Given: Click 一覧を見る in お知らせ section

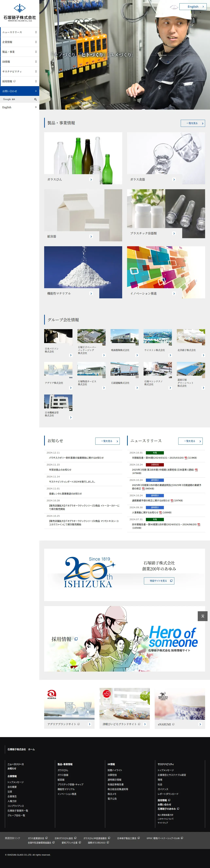Looking at the screenshot, I should [107, 441].
